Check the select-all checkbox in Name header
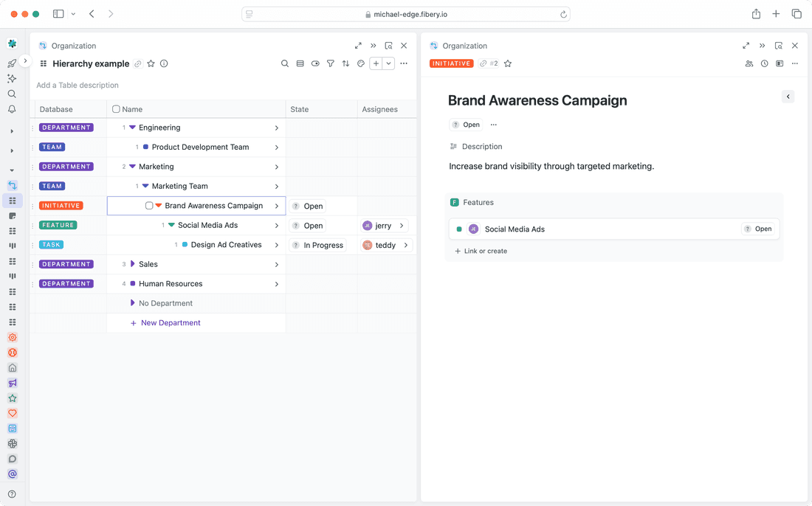812x506 pixels. coord(116,109)
